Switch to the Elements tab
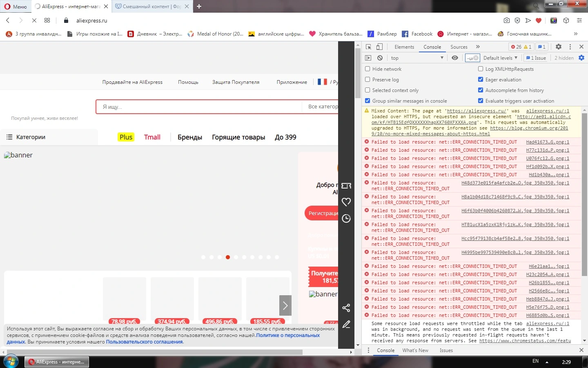Screen dimensions: 588x368 point(404,47)
